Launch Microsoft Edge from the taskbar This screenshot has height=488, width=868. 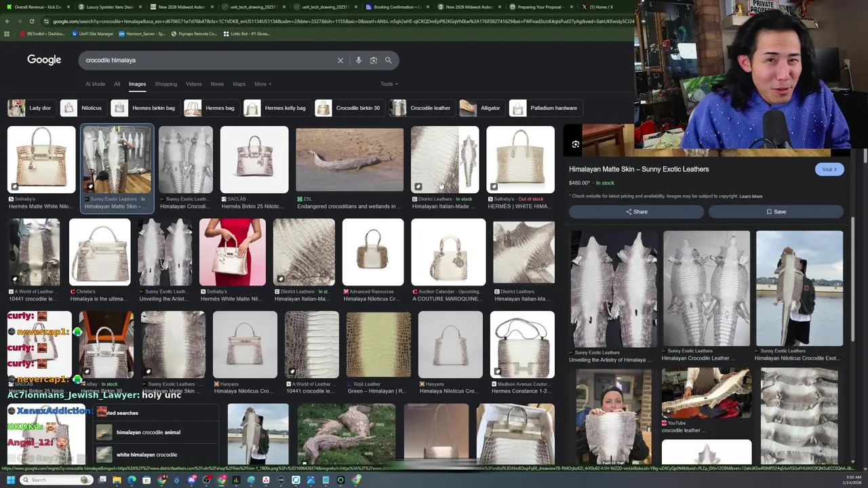[x=132, y=480]
